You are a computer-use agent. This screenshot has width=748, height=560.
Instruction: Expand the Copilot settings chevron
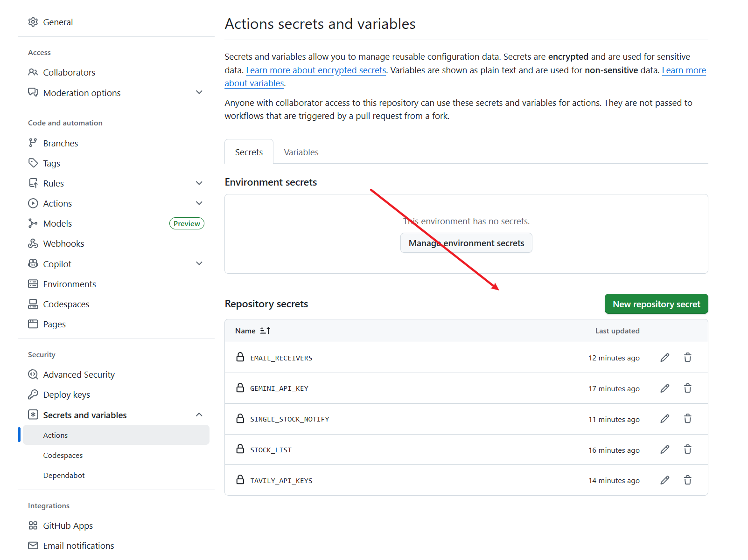click(x=199, y=263)
